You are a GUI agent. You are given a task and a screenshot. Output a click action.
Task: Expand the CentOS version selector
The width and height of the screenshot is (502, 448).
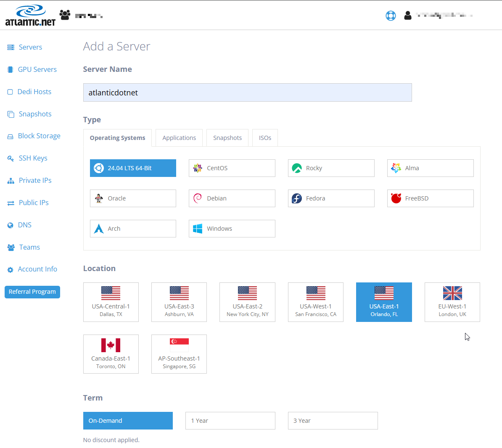(232, 168)
